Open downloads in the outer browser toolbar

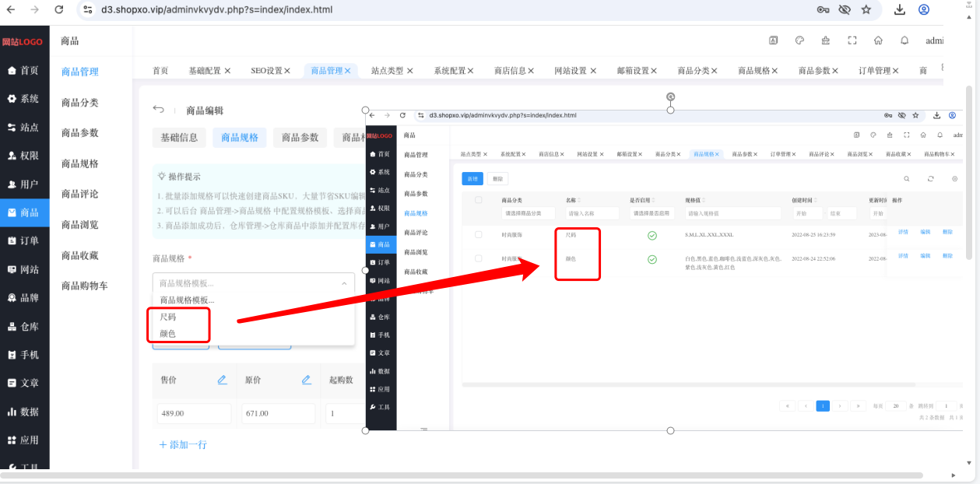pyautogui.click(x=900, y=10)
